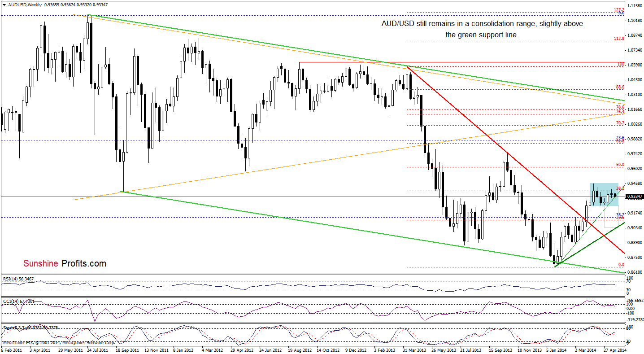Click the CCI scale value 256.5692

pyautogui.click(x=635, y=300)
